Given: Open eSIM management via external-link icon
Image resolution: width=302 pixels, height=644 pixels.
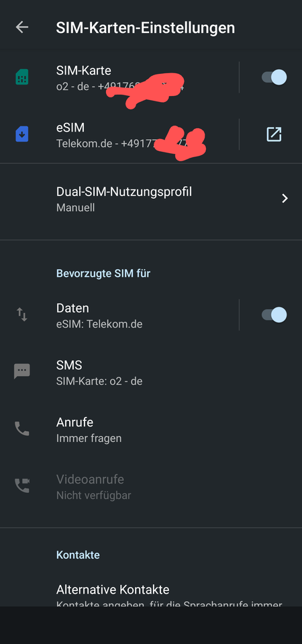Looking at the screenshot, I should coord(274,134).
